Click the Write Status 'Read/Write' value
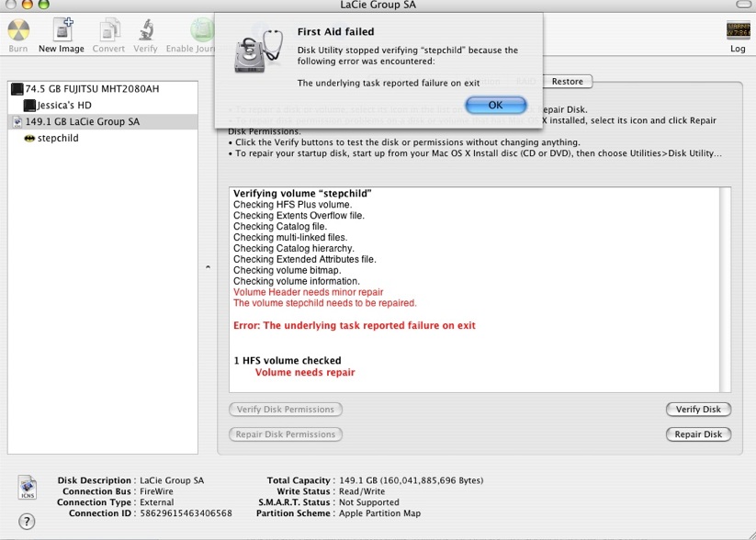This screenshot has height=540, width=756. [362, 491]
